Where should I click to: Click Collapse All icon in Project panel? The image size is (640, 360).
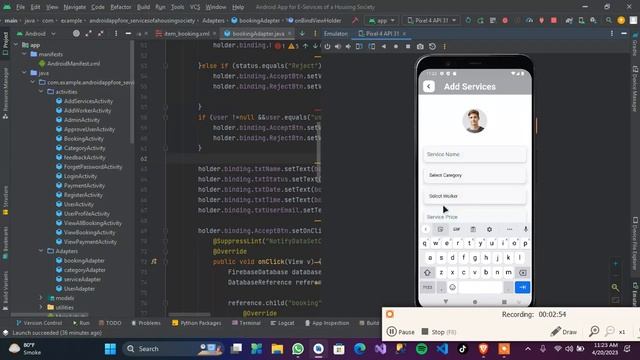tap(100, 33)
